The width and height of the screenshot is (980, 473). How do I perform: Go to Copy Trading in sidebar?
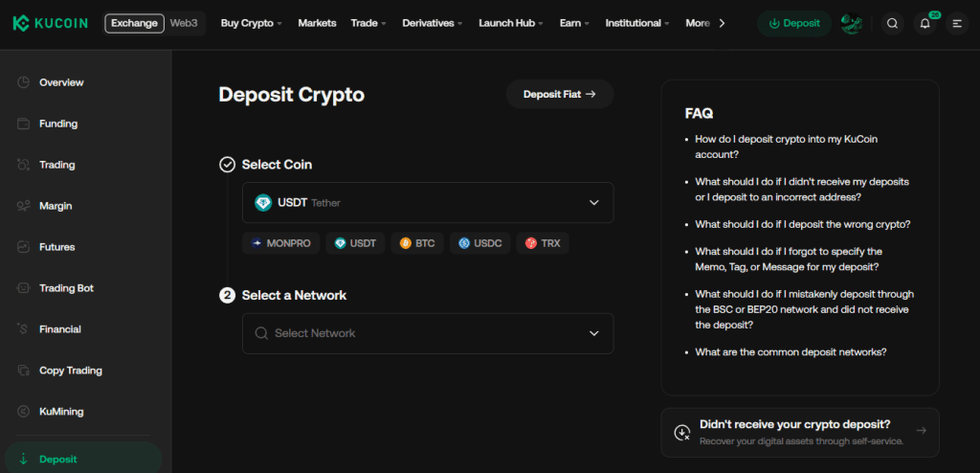pos(71,371)
